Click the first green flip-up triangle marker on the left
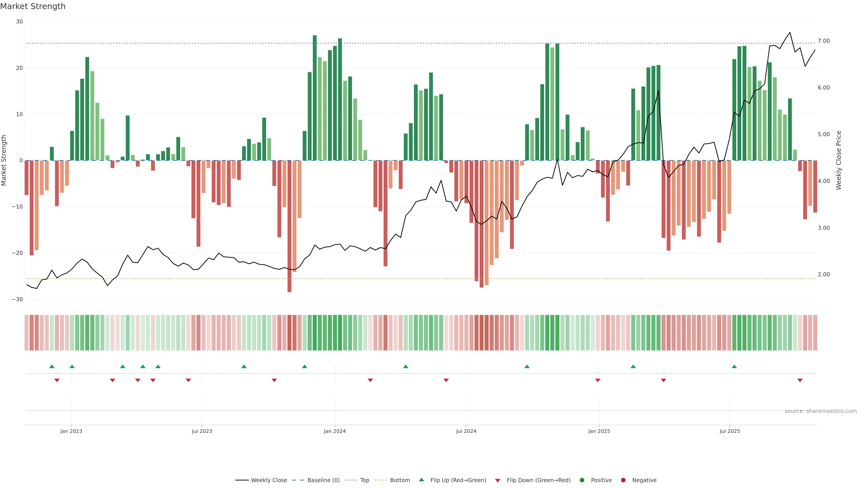This screenshot has height=488, width=868. [x=52, y=366]
